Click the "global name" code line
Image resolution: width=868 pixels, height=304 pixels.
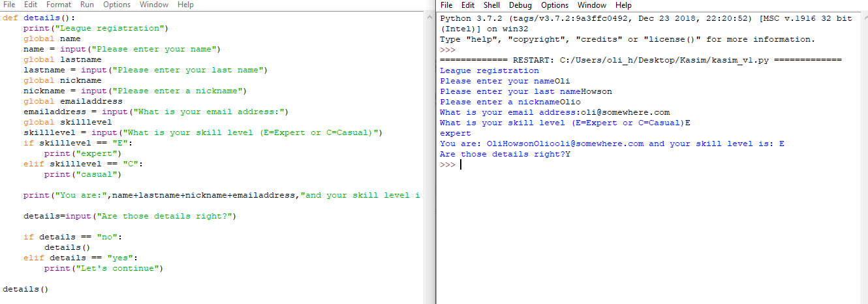pyautogui.click(x=52, y=39)
